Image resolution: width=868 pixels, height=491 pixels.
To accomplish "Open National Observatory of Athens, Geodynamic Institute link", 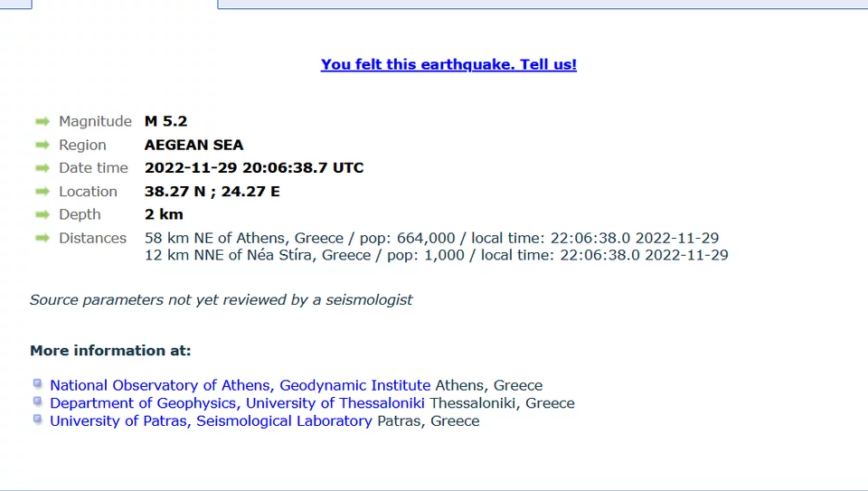I will tap(241, 385).
